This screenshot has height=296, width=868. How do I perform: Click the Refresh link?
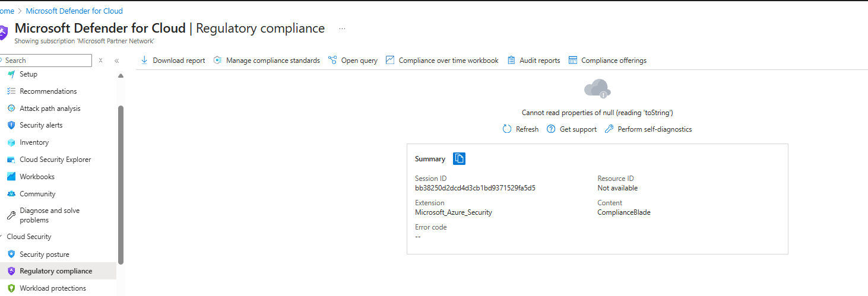521,129
